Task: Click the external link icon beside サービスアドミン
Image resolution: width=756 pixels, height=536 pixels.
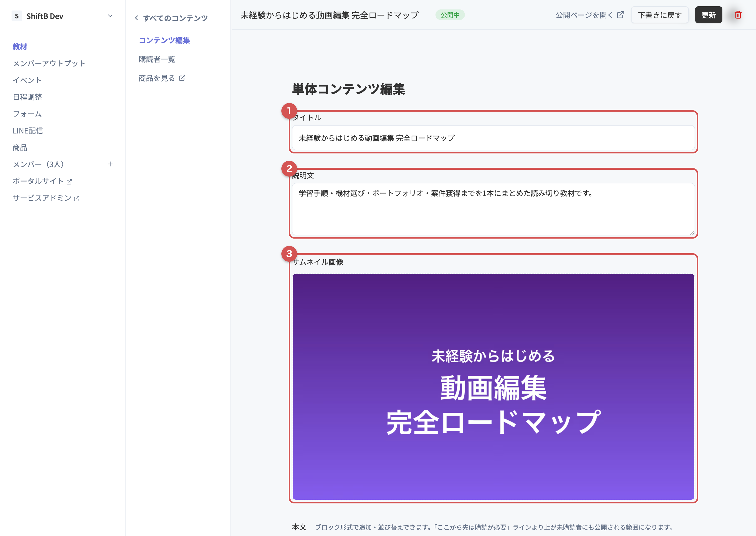Action: click(x=77, y=198)
